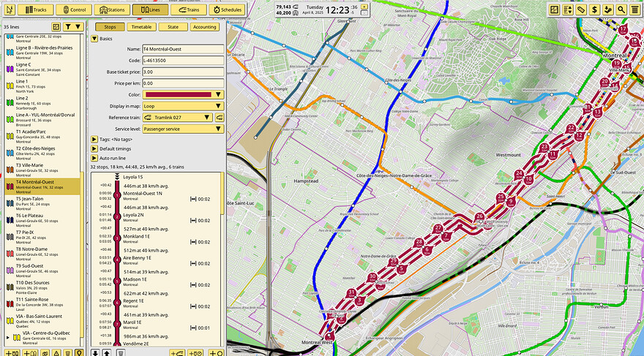
Task: Select Ligne B - Rivière-des-Prairies line
Action: click(x=42, y=53)
